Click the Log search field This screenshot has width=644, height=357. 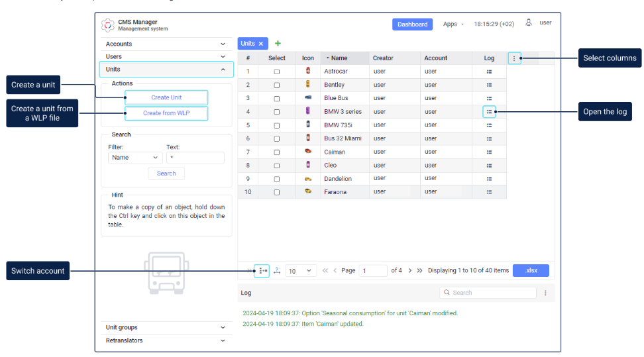point(488,293)
